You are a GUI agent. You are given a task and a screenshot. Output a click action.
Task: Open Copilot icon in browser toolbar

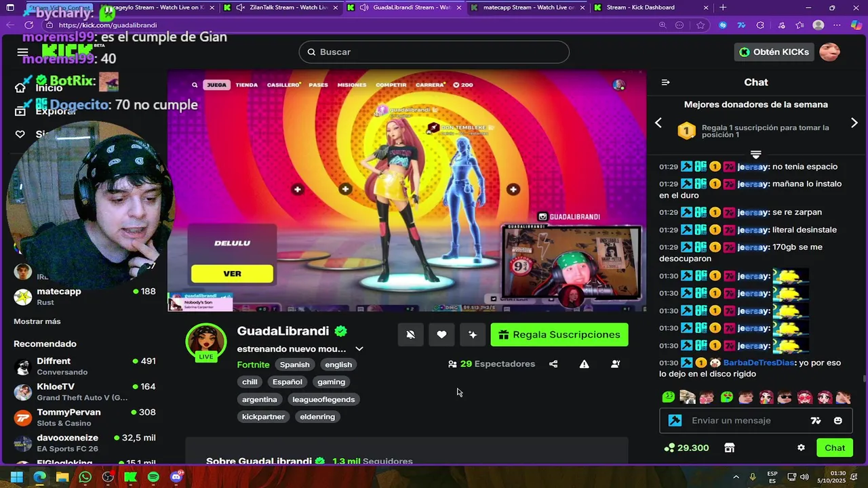(x=856, y=25)
